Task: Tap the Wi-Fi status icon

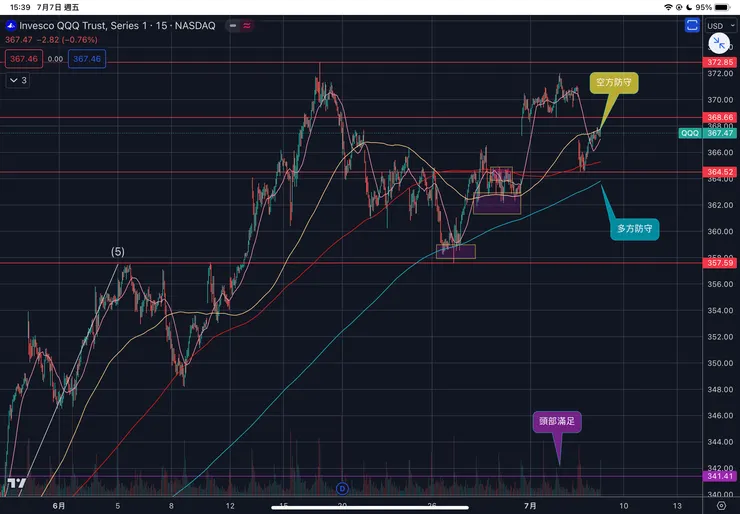Action: click(668, 7)
